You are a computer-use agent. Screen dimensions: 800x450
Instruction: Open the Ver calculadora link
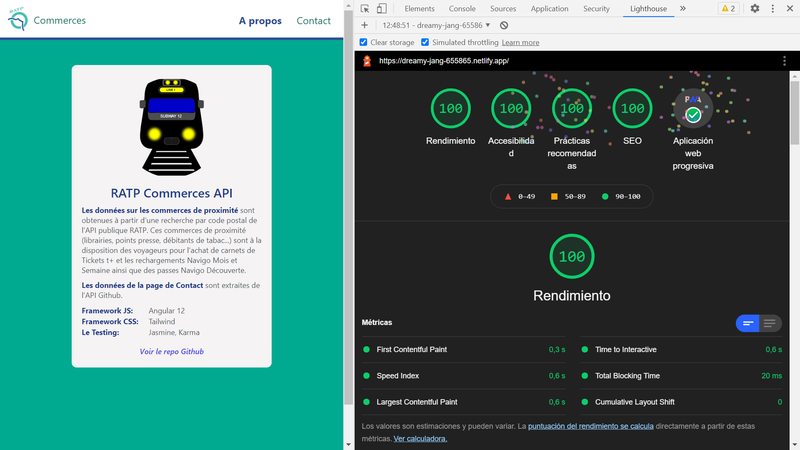[420, 438]
